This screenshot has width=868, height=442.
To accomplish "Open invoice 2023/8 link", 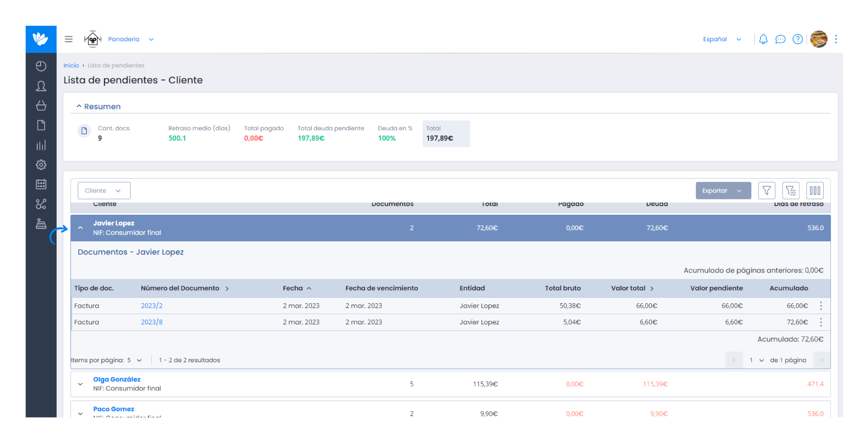I will 151,322.
